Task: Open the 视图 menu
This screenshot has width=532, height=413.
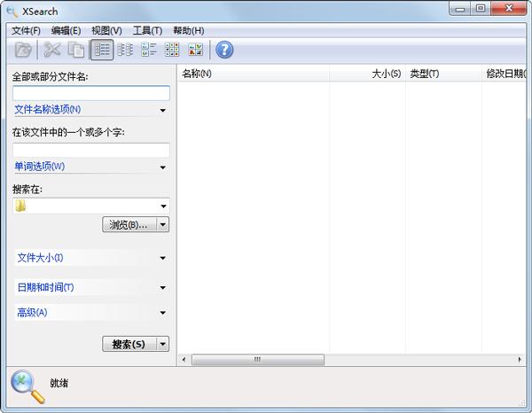Action: tap(106, 30)
